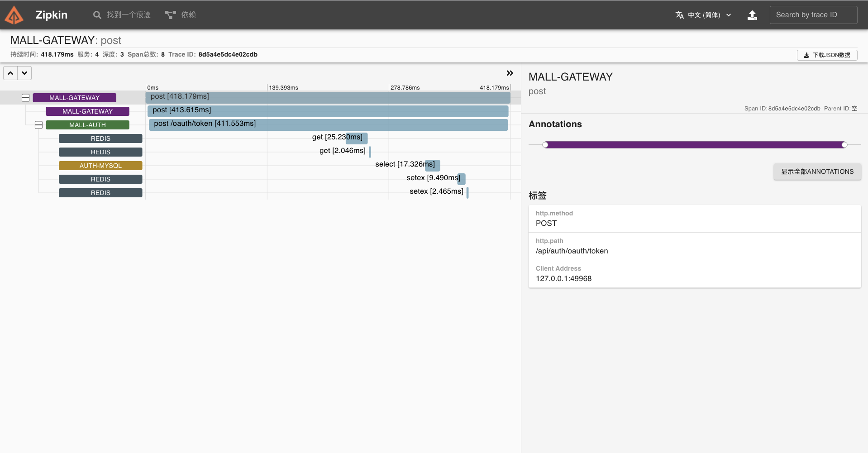Viewport: 868px width, 453px height.
Task: Open the dependencies page
Action: (x=181, y=15)
